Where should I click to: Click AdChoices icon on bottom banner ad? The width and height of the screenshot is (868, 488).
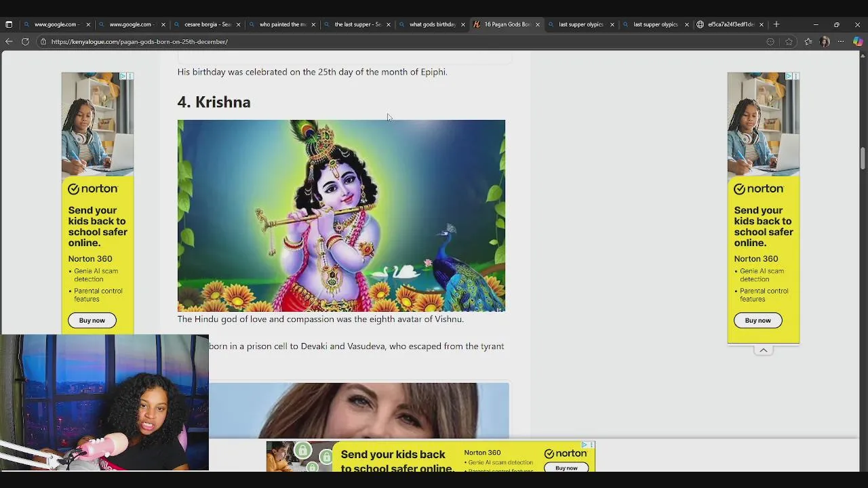[585, 445]
